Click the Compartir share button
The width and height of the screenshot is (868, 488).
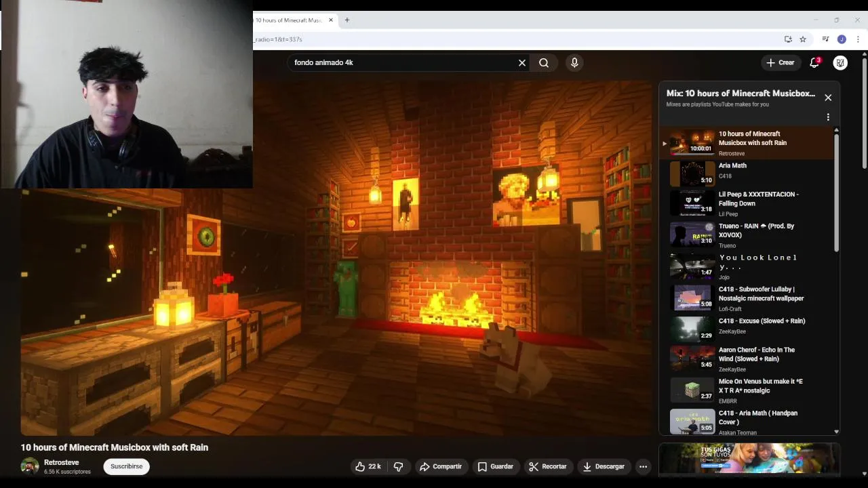click(440, 466)
